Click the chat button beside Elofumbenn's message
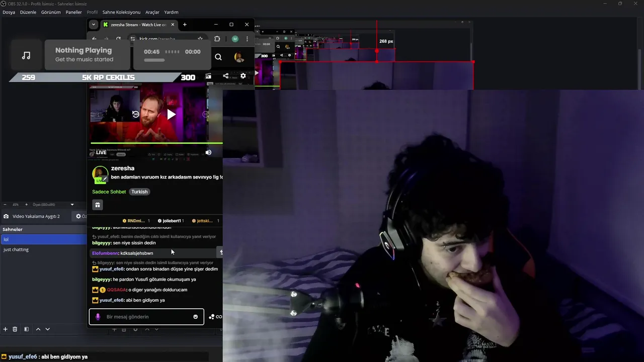 coord(220,252)
